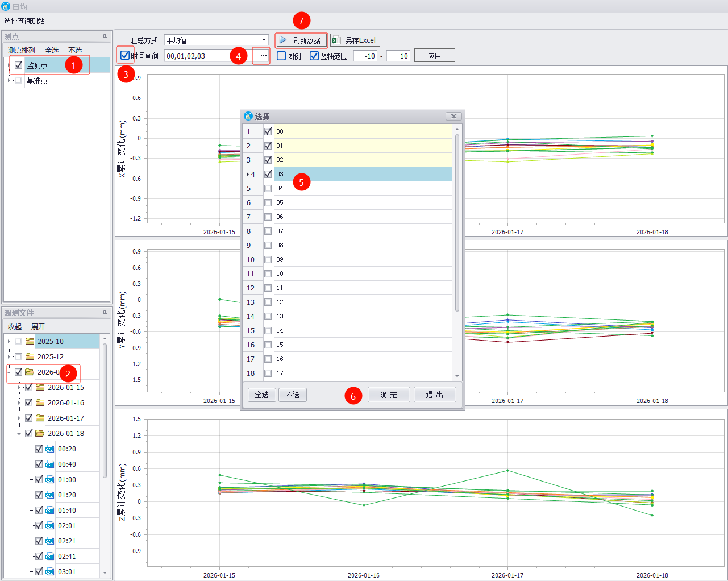The height and width of the screenshot is (581, 728).
Task: Pin the 测点 panel with pushpin icon
Action: pos(105,36)
